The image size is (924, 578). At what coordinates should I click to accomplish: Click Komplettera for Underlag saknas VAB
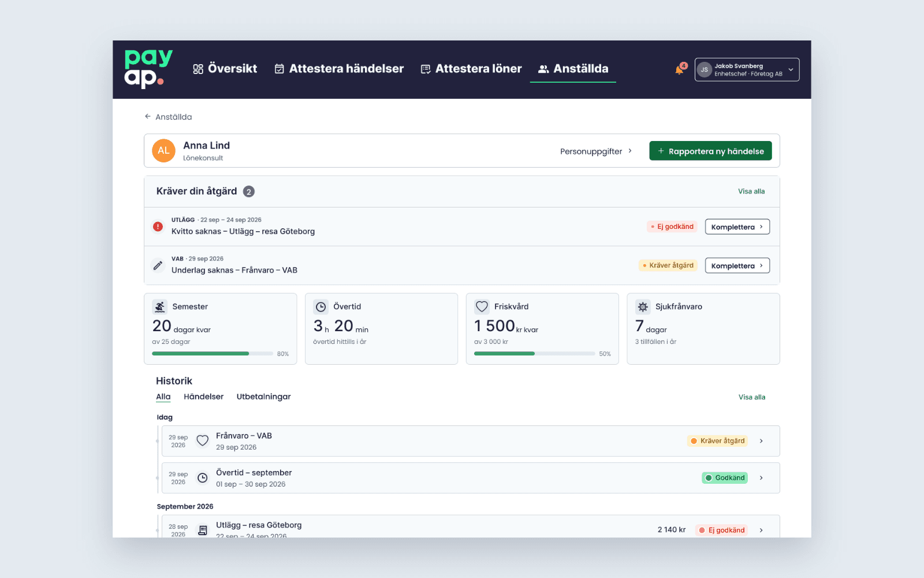pos(737,265)
